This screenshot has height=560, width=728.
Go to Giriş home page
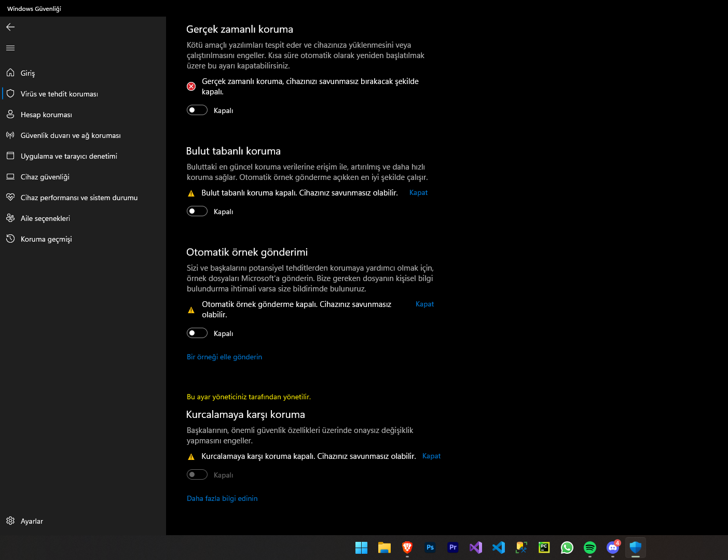click(x=83, y=73)
